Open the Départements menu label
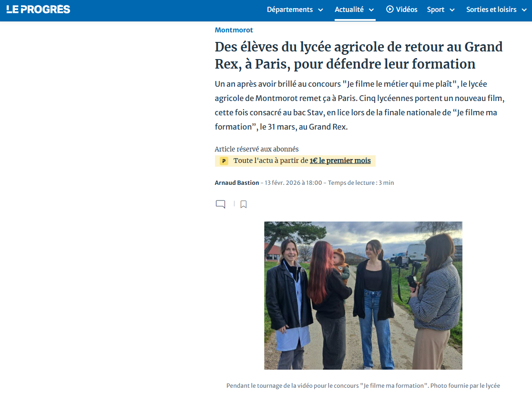 (x=290, y=10)
